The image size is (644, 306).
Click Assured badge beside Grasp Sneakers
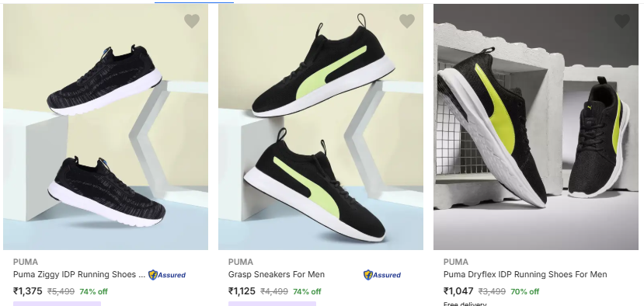(x=382, y=275)
